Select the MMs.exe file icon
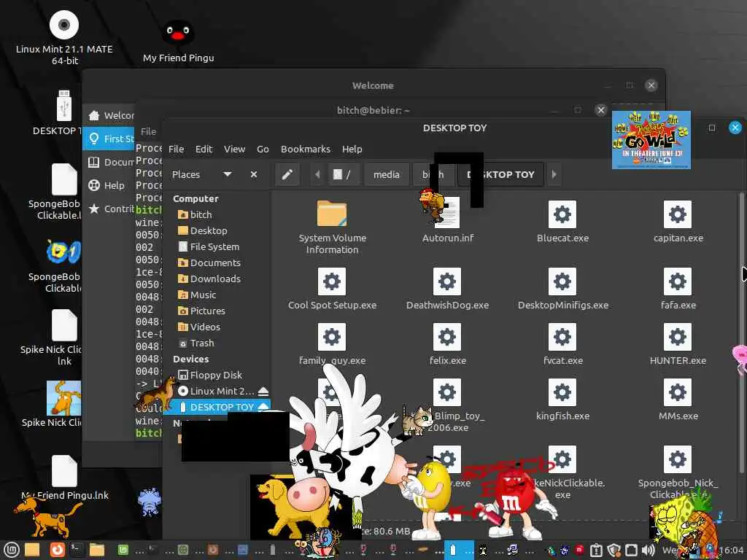Image resolution: width=747 pixels, height=560 pixels. coord(678,392)
